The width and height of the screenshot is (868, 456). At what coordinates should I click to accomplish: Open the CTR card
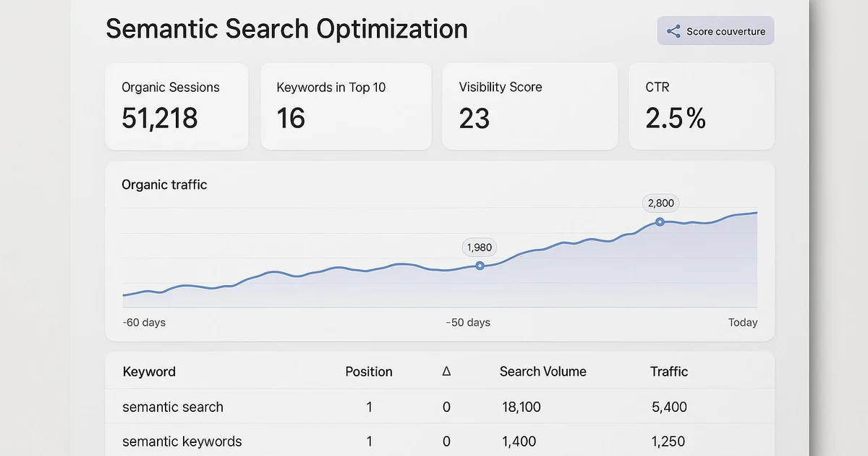tap(701, 106)
